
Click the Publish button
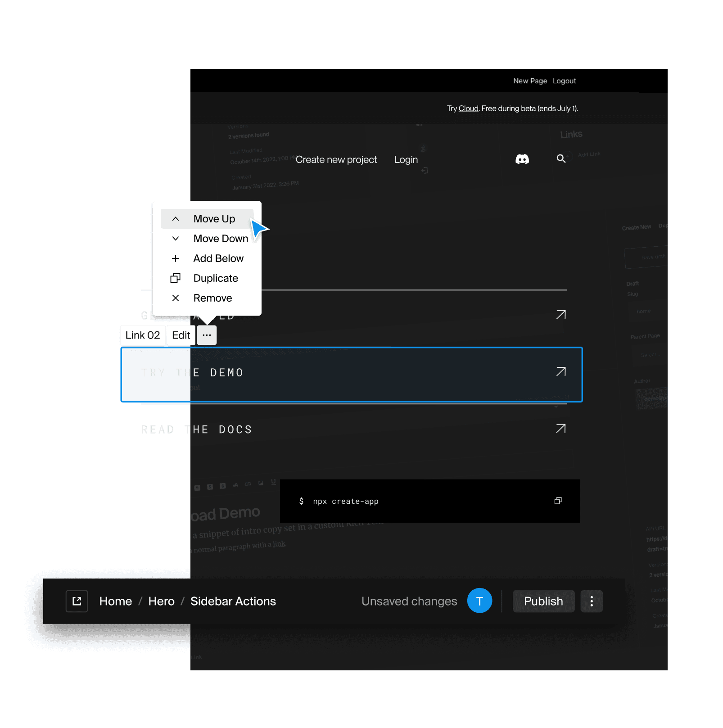pyautogui.click(x=544, y=601)
